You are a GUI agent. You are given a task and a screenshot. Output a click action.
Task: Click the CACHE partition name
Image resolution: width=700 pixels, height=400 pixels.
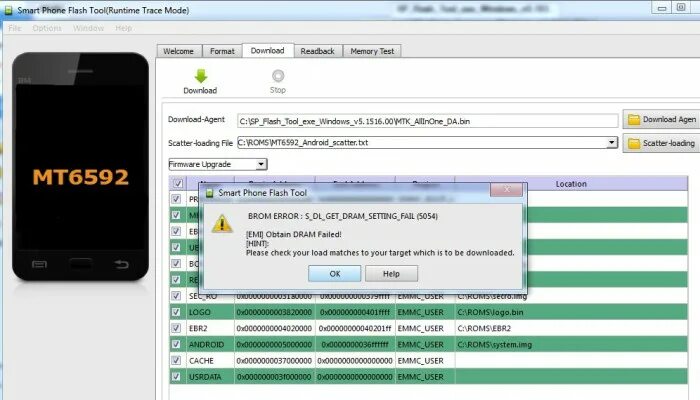tap(201, 360)
